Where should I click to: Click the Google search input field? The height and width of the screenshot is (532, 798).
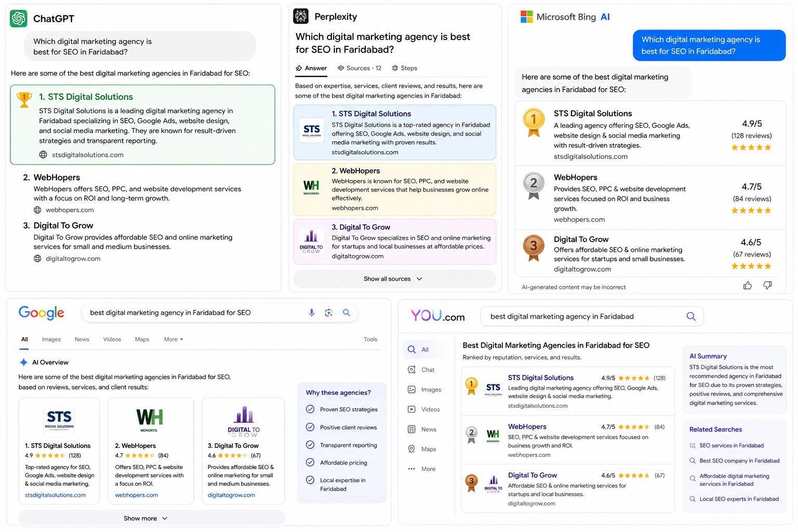tap(220, 313)
